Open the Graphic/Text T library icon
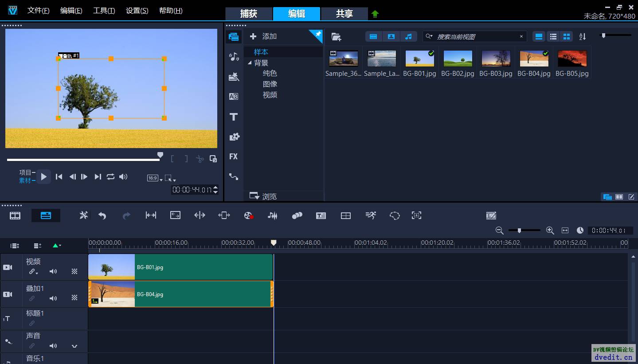Viewport: 638px width, 364px height. tap(234, 117)
